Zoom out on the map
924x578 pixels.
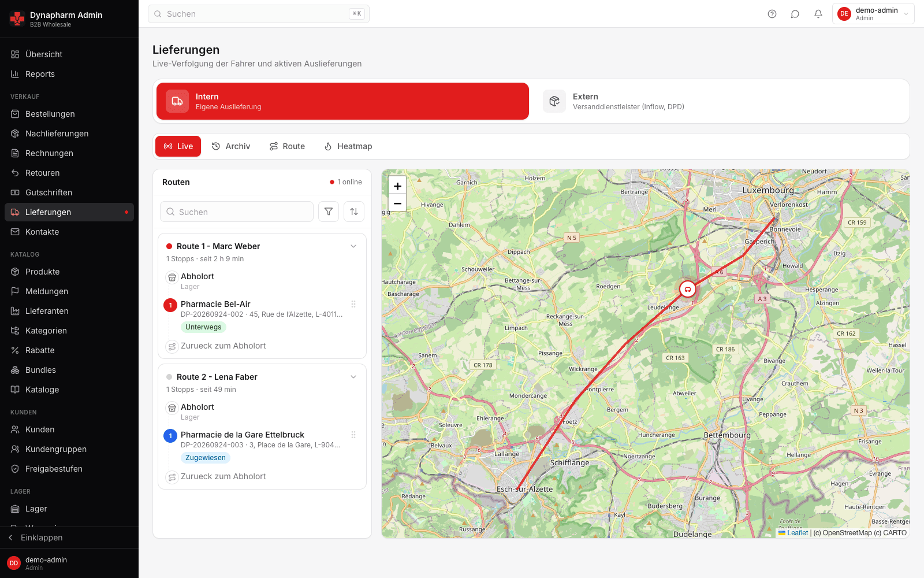click(x=397, y=203)
